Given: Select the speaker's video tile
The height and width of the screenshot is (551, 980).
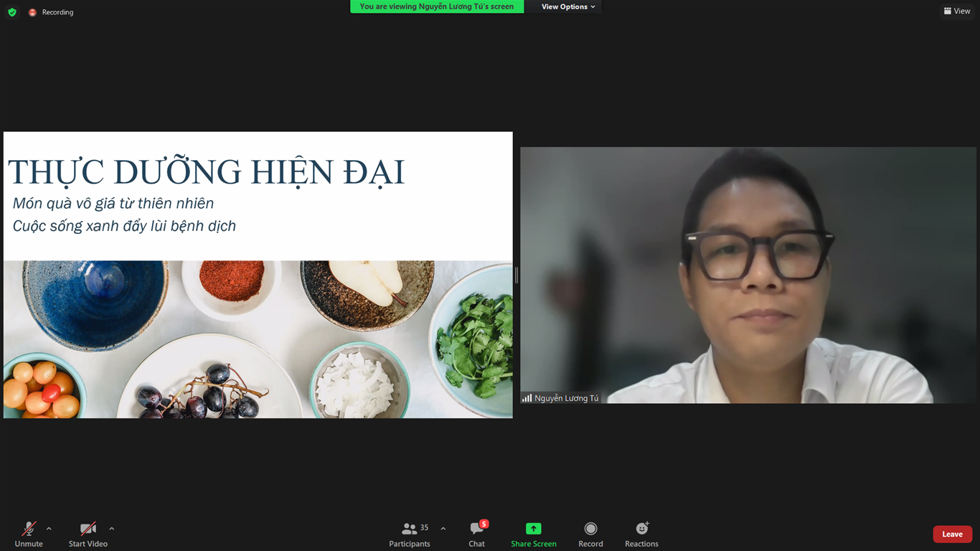Looking at the screenshot, I should (x=748, y=275).
